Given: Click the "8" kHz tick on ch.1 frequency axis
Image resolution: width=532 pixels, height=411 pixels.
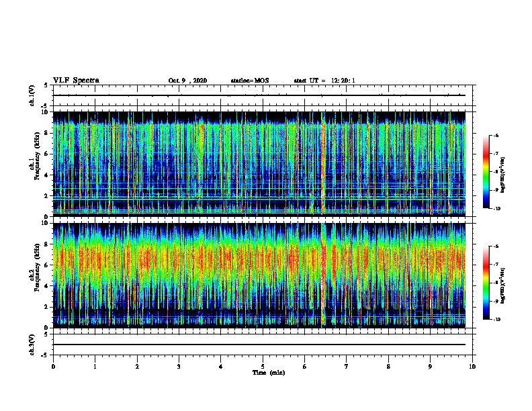Looking at the screenshot, I should (47, 133).
